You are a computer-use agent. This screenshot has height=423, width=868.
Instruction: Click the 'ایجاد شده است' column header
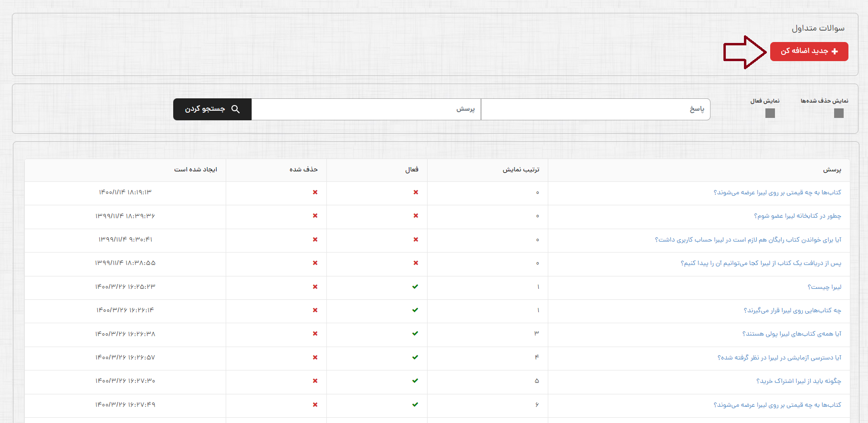click(195, 169)
